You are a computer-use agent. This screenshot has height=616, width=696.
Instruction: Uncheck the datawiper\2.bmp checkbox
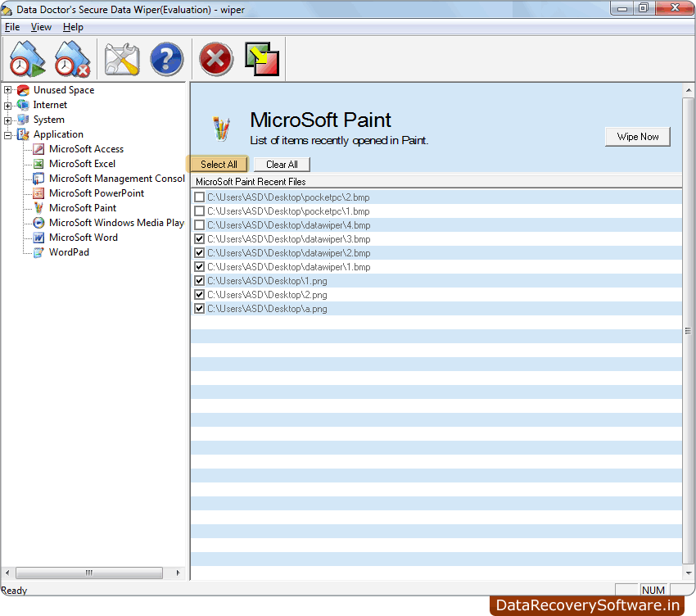point(199,252)
